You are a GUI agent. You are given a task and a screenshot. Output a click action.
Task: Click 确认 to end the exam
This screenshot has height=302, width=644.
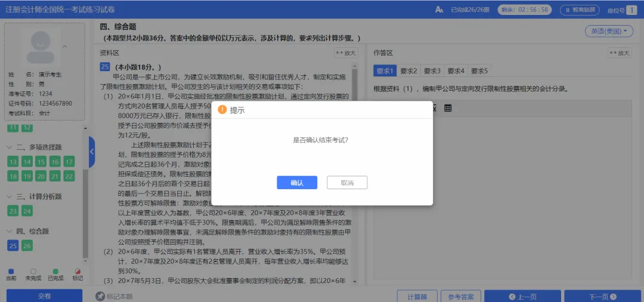[x=297, y=183]
